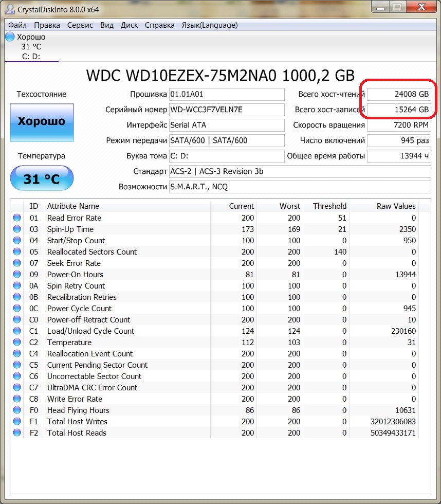Click status orb for Head Flying Hours
Viewport: 441px width, 504px height.
pyautogui.click(x=17, y=410)
